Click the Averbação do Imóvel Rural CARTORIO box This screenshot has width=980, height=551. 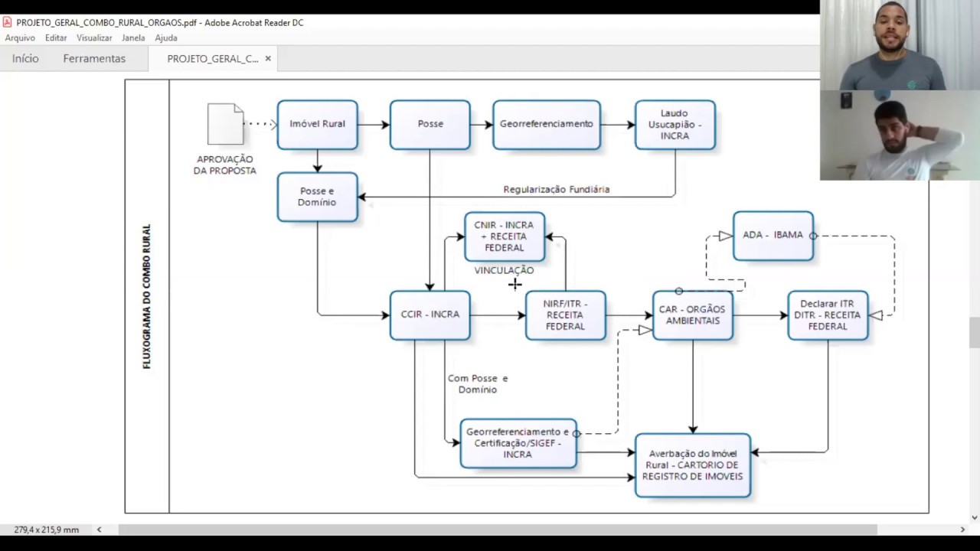click(693, 465)
